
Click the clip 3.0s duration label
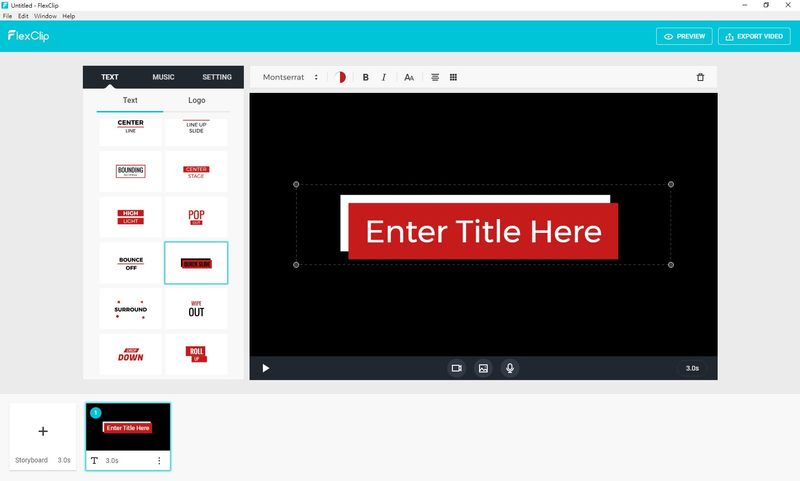(112, 461)
